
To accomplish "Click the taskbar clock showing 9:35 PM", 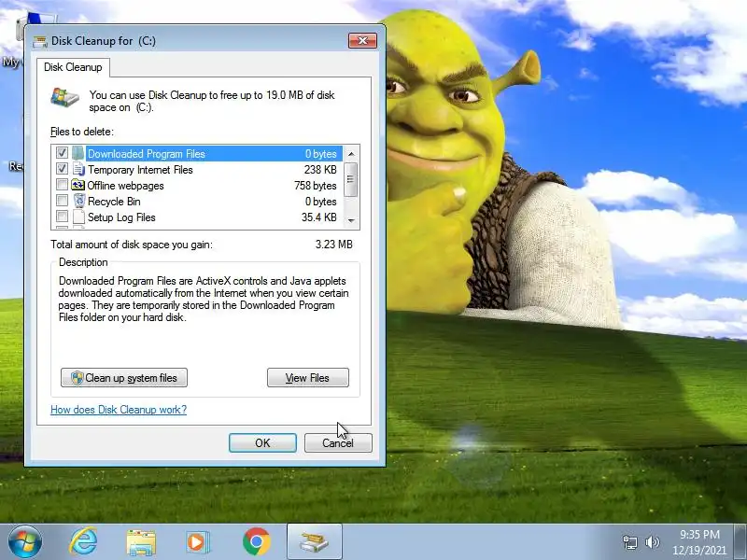I will (x=699, y=542).
